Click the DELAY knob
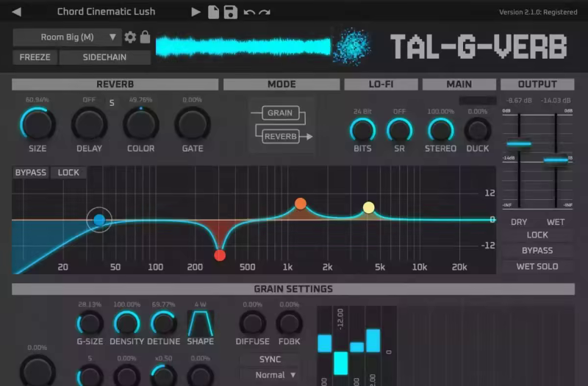This screenshot has width=588, height=386. click(x=89, y=124)
